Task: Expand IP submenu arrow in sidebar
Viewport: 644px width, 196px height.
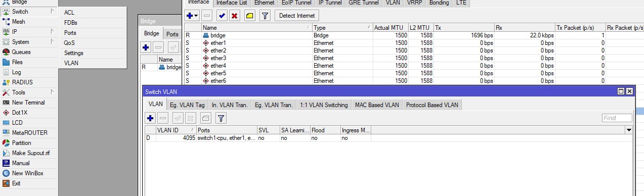Action: [x=53, y=32]
